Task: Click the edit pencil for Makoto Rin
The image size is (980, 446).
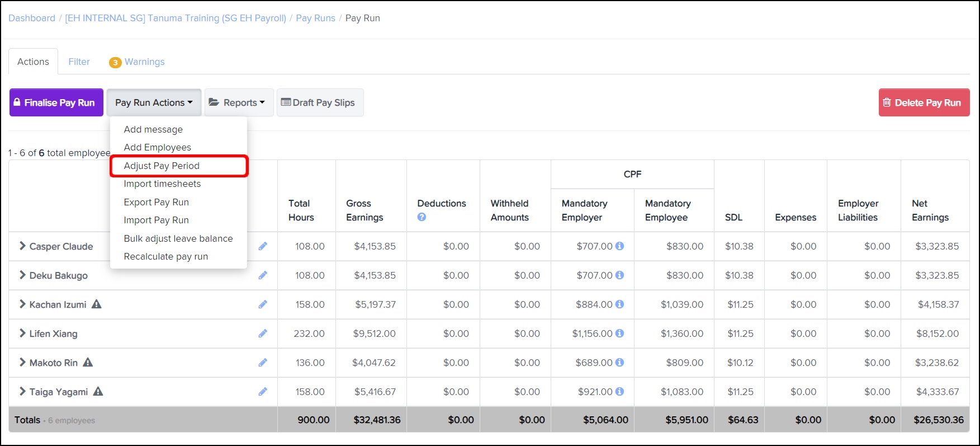Action: [263, 363]
